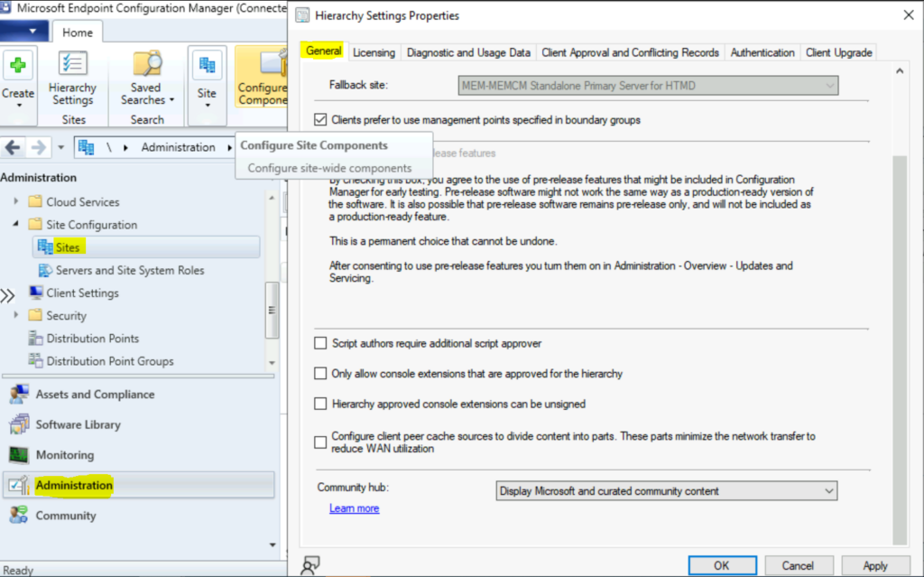Select the Home ribbon tab
This screenshot has width=924, height=577.
click(78, 33)
